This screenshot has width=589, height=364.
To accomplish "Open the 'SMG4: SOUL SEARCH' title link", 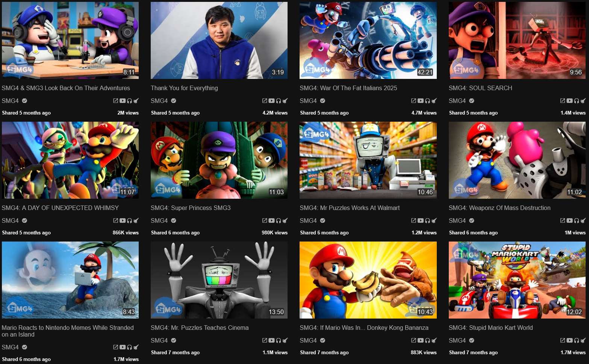I will tap(480, 88).
